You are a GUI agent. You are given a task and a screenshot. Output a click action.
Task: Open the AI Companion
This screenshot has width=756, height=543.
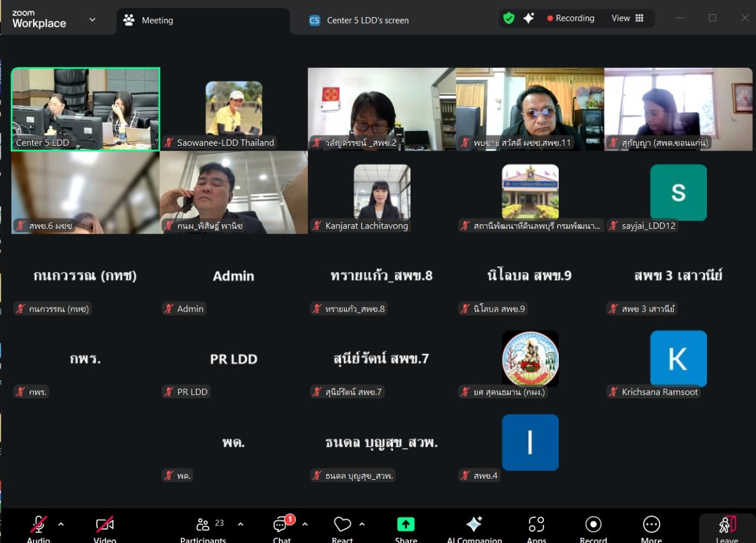click(x=474, y=525)
